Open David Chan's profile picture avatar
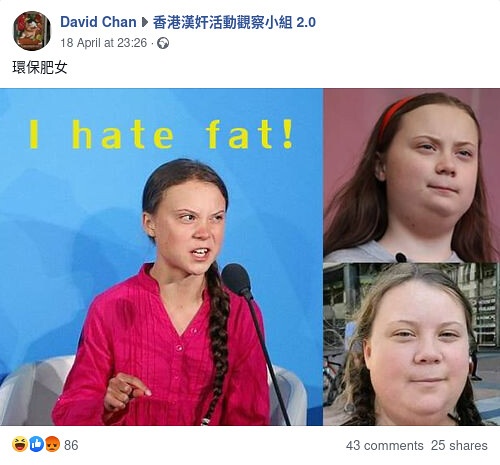The width and height of the screenshot is (500, 465). coord(32,31)
